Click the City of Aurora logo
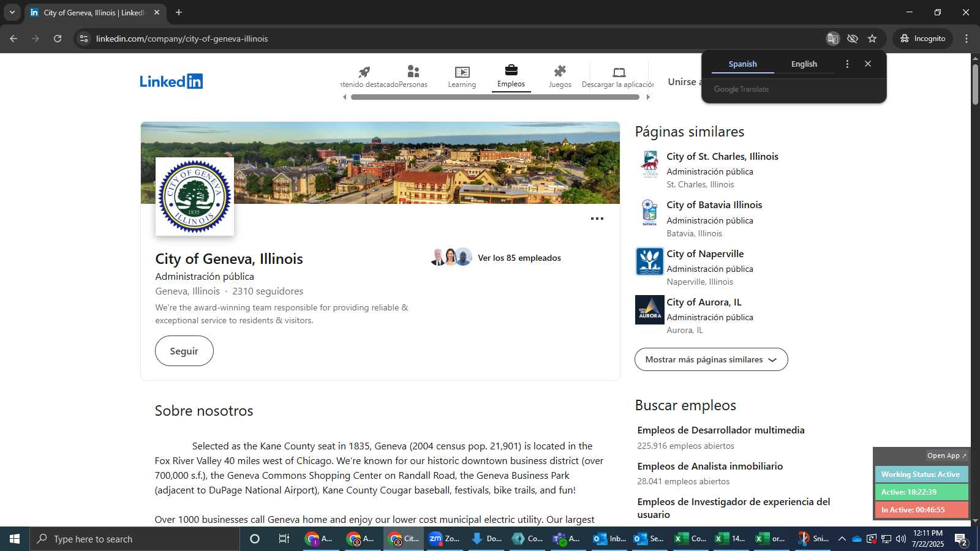 tap(650, 310)
